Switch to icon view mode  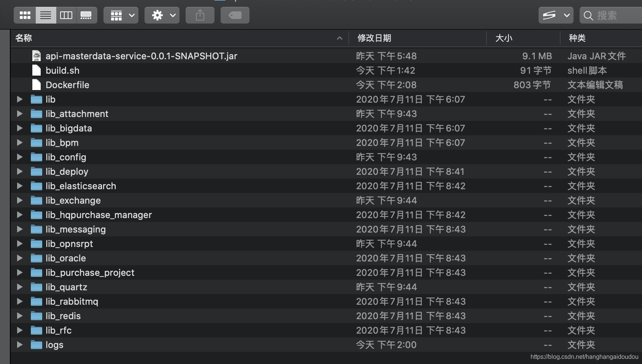click(x=25, y=15)
